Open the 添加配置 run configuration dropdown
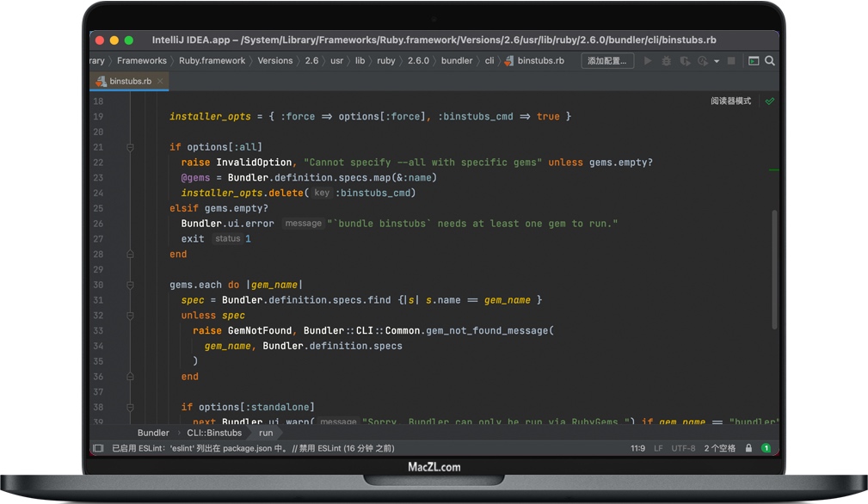This screenshot has width=868, height=504. [607, 61]
